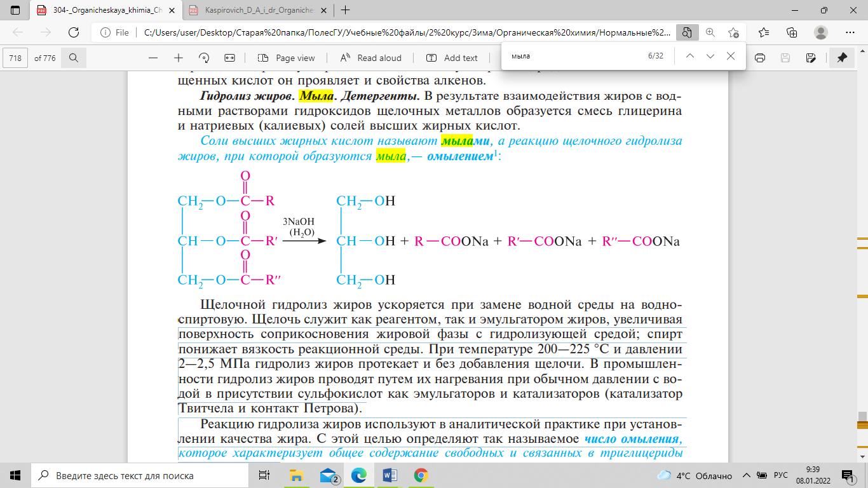Choose the Add text tool
This screenshot has width=868, height=488.
pos(452,58)
